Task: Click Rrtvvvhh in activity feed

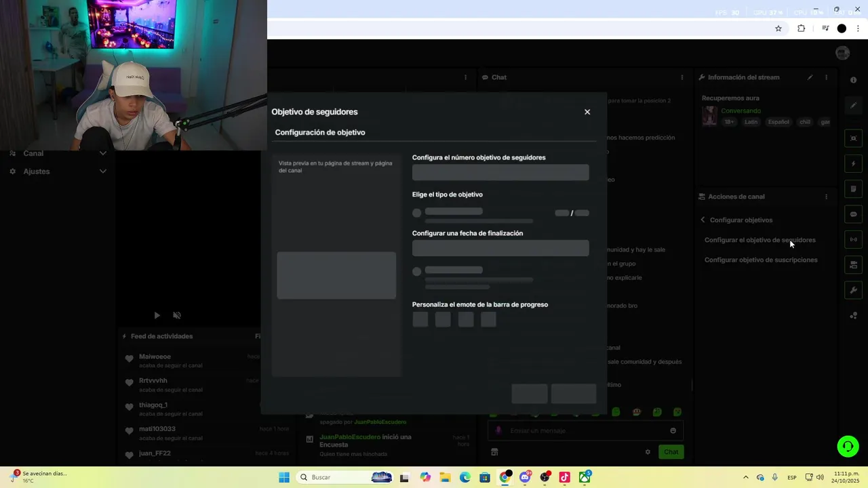Action: (x=153, y=380)
